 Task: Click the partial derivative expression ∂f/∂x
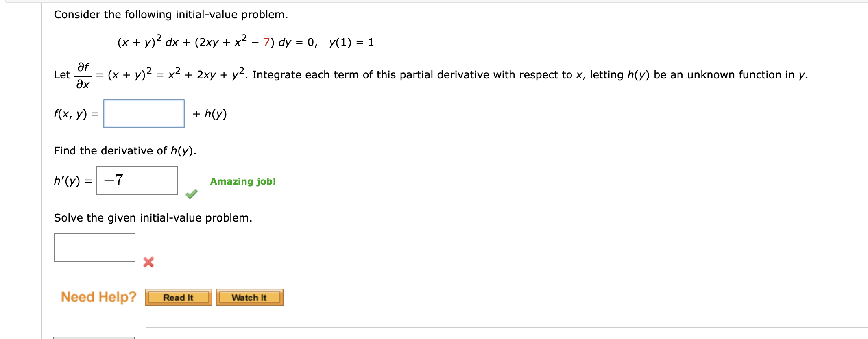coord(83,75)
